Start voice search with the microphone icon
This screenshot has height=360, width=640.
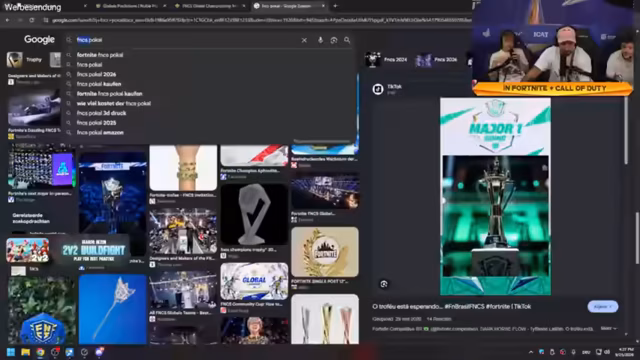(x=320, y=40)
